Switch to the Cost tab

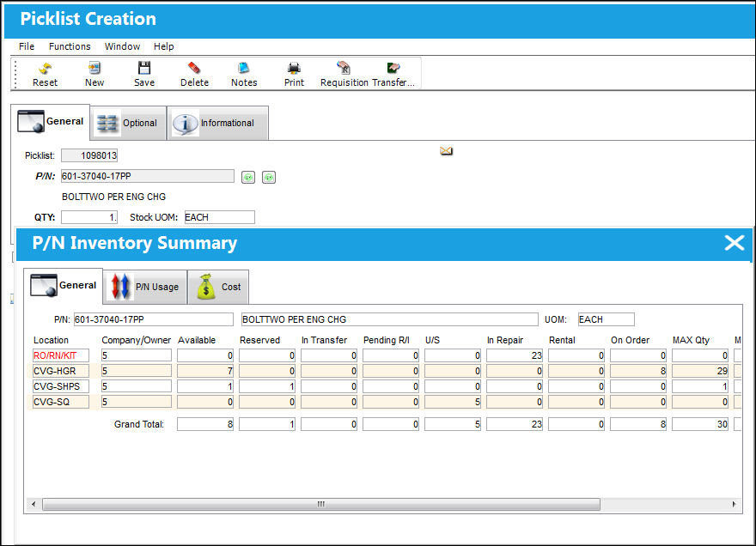coord(218,287)
